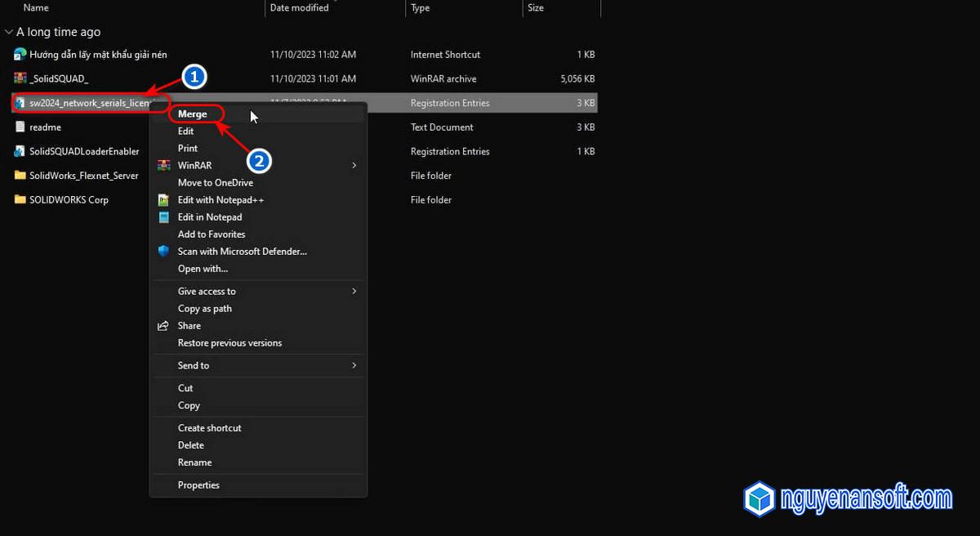980x536 pixels.
Task: Sort files by the Name column header
Action: click(36, 8)
